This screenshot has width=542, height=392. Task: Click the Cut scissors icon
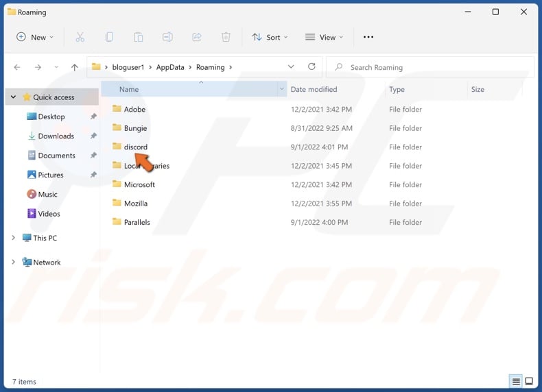click(80, 37)
